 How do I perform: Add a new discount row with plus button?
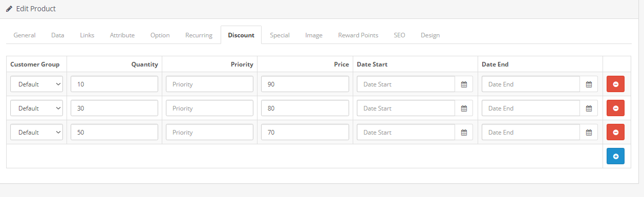click(615, 156)
